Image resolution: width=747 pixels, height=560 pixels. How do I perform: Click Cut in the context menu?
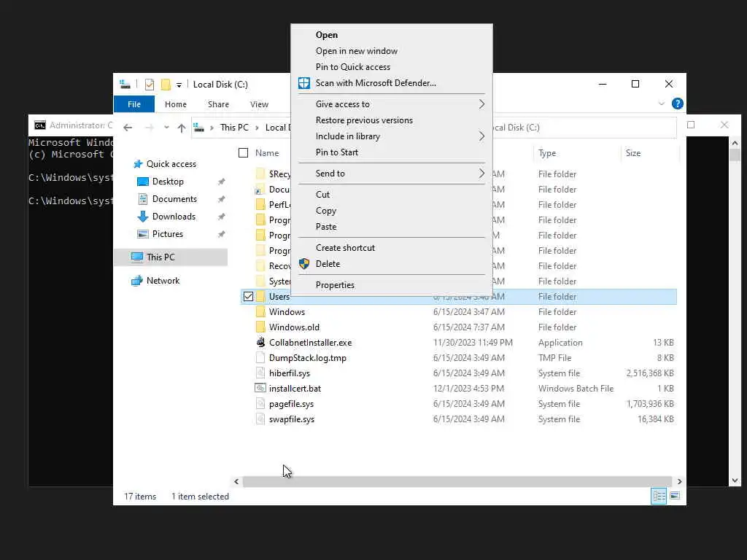(x=322, y=194)
